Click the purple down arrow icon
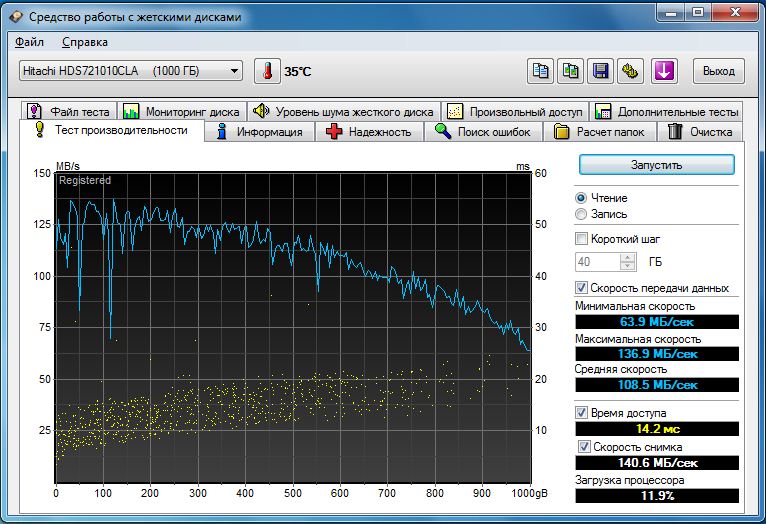Image resolution: width=766 pixels, height=524 pixels. click(665, 71)
